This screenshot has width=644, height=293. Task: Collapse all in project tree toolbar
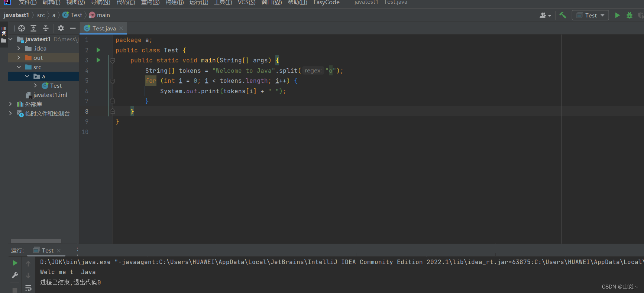(x=46, y=28)
